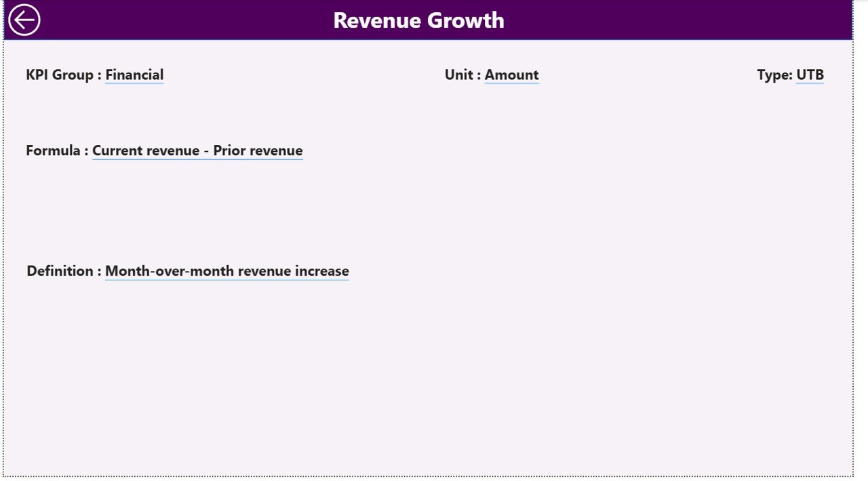
Task: Edit the Month-over-month revenue increase definition
Action: coord(226,271)
